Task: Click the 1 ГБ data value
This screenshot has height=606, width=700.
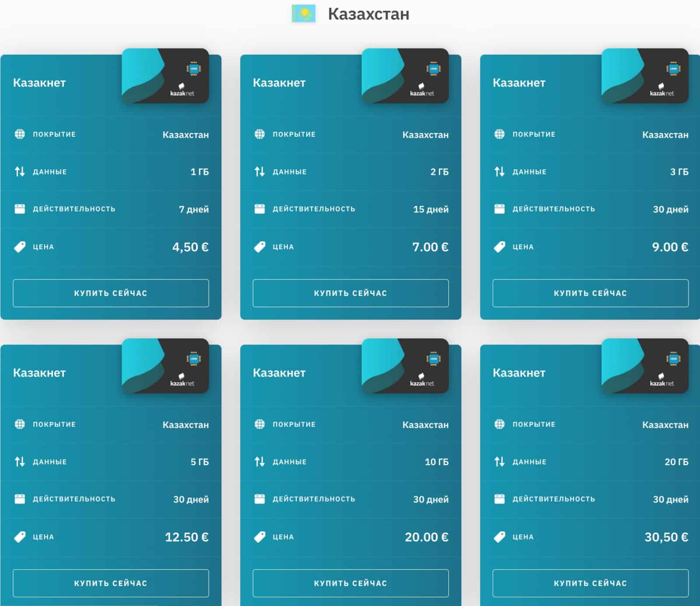Action: (x=199, y=172)
